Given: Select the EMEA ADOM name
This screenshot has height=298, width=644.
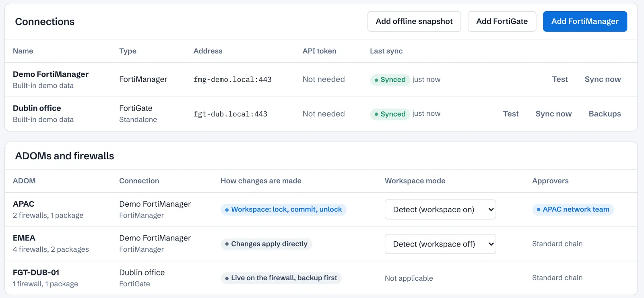Looking at the screenshot, I should point(24,238).
